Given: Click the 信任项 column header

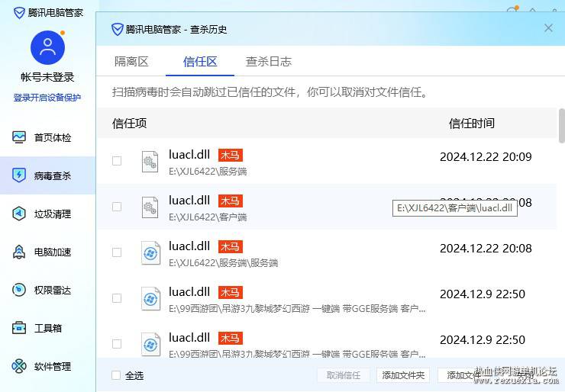Looking at the screenshot, I should point(129,124).
